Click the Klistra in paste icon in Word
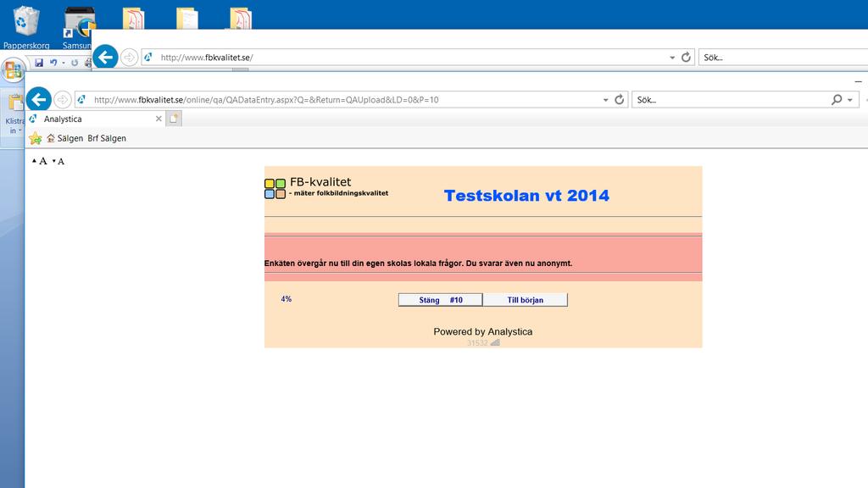The height and width of the screenshot is (488, 868). click(x=15, y=103)
